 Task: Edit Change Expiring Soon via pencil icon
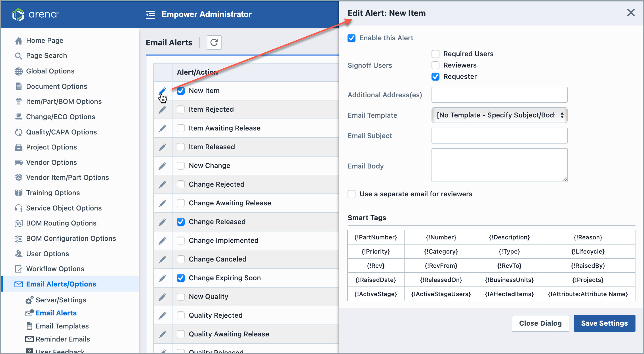pos(163,278)
